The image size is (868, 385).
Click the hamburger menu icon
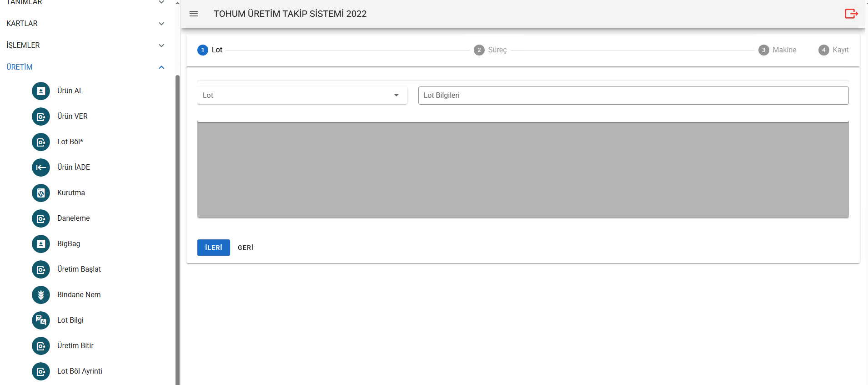(x=194, y=14)
